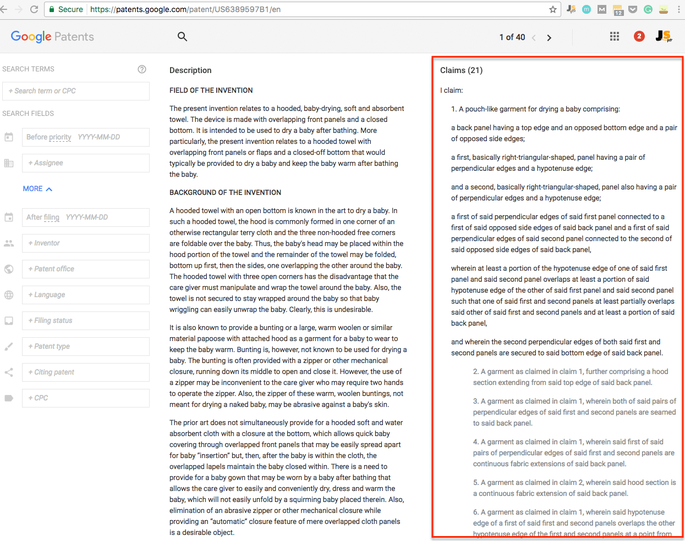Screen dimensions: 685x541
Task: Open the notifications badge
Action: pos(640,37)
